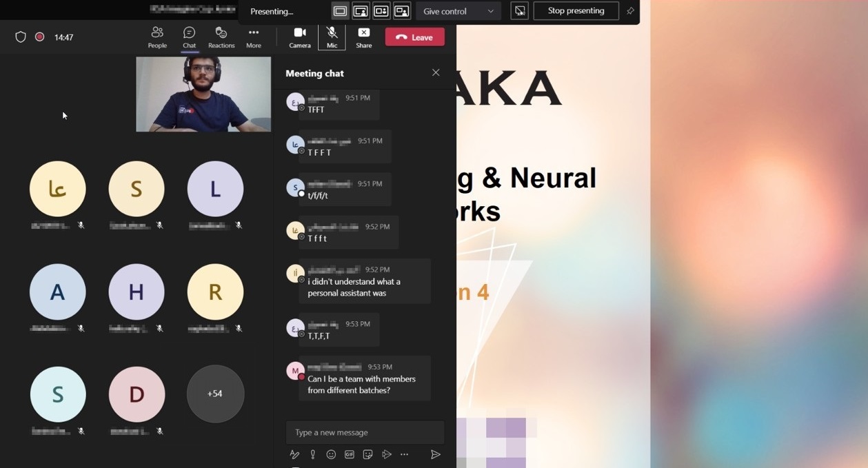Stop sharing via the Share button
This screenshot has height=468, width=868.
[364, 37]
